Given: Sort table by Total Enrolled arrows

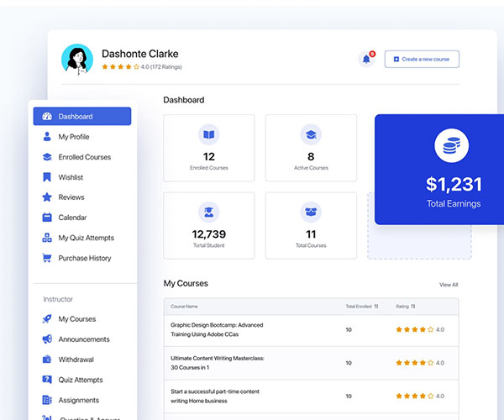Looking at the screenshot, I should click(x=376, y=306).
